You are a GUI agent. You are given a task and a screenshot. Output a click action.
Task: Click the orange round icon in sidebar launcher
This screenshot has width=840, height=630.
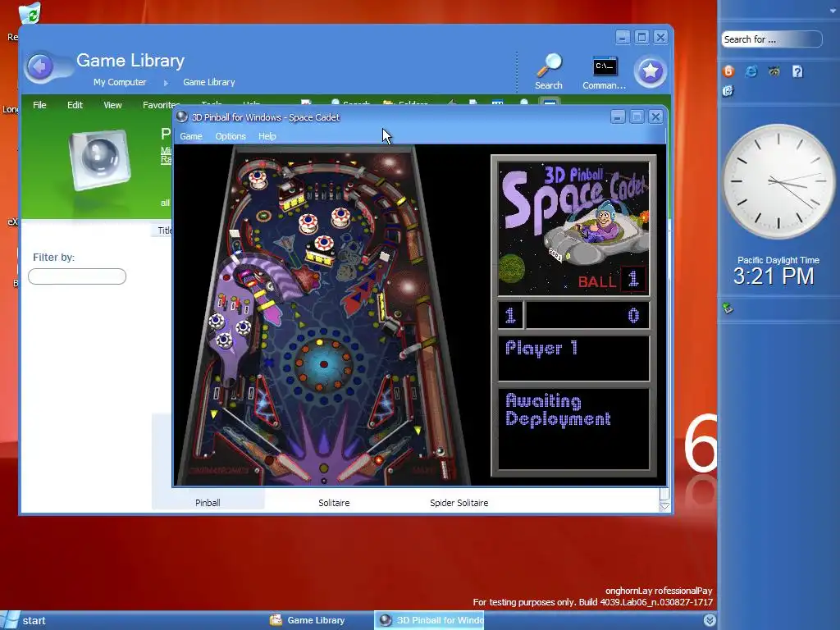(x=728, y=71)
